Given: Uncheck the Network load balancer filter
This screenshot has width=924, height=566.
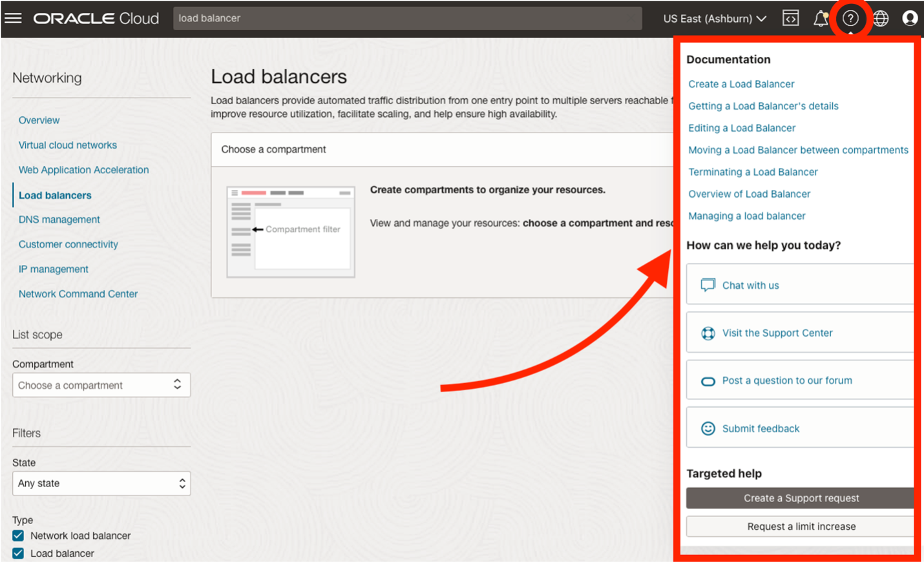Looking at the screenshot, I should (x=17, y=535).
